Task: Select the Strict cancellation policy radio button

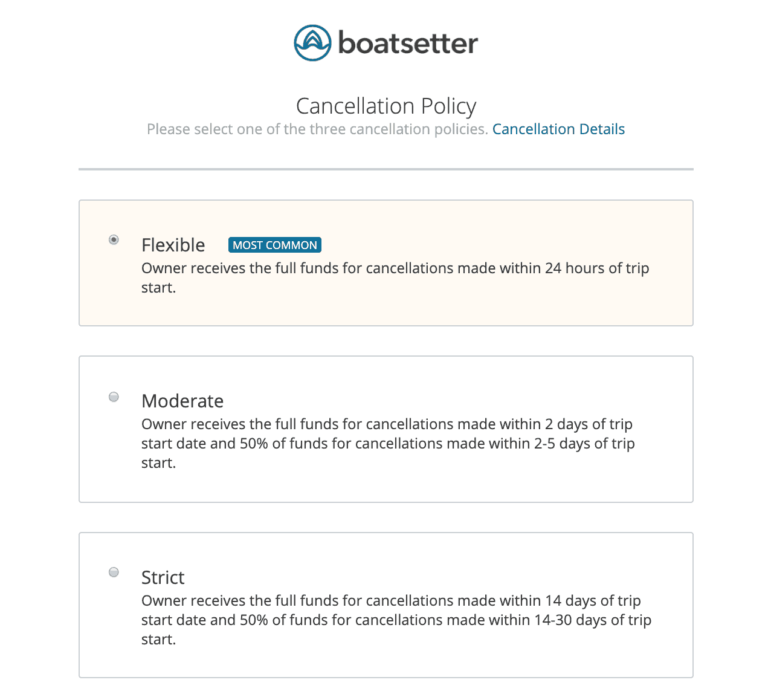Action: (x=114, y=572)
